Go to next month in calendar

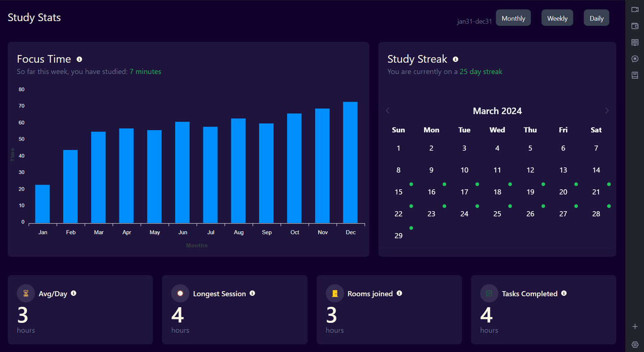click(607, 110)
